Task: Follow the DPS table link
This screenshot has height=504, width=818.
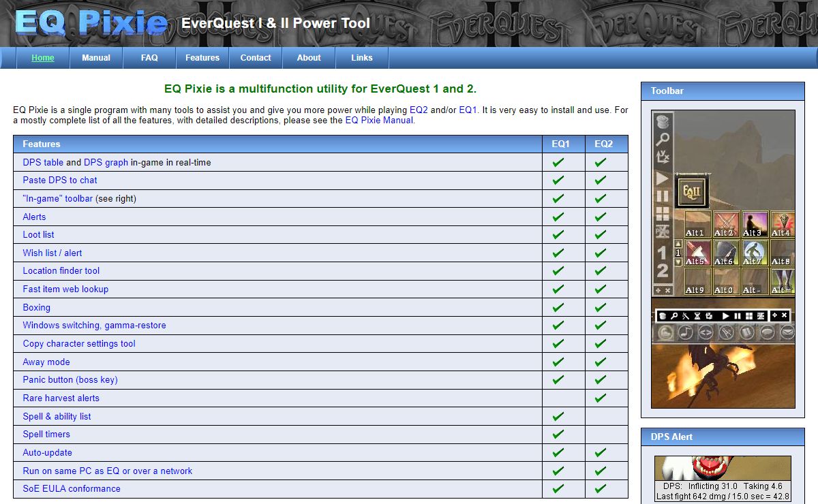Action: point(43,162)
